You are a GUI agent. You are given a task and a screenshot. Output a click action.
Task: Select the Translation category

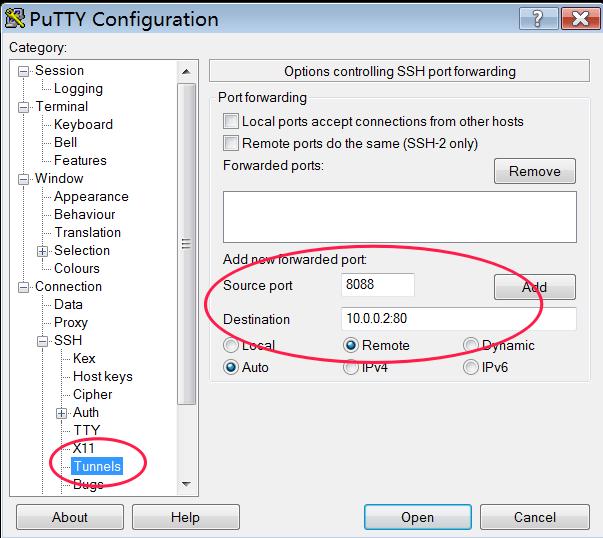point(87,232)
